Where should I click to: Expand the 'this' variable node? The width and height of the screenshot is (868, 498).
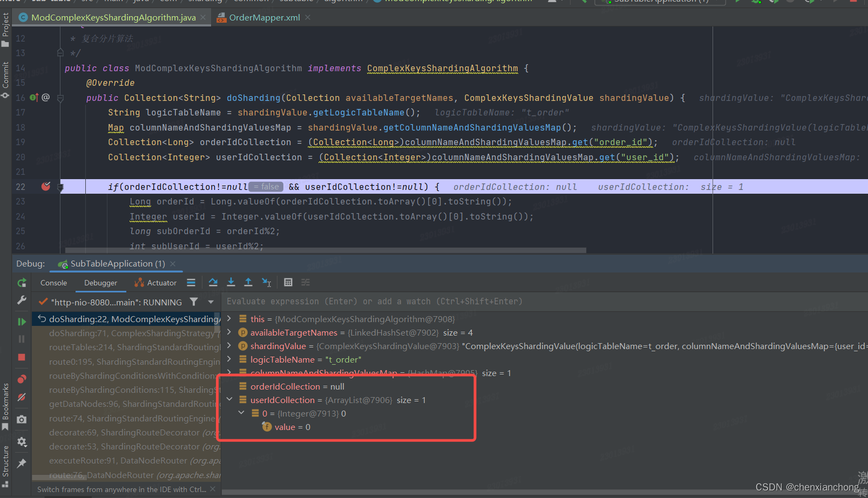click(x=229, y=319)
